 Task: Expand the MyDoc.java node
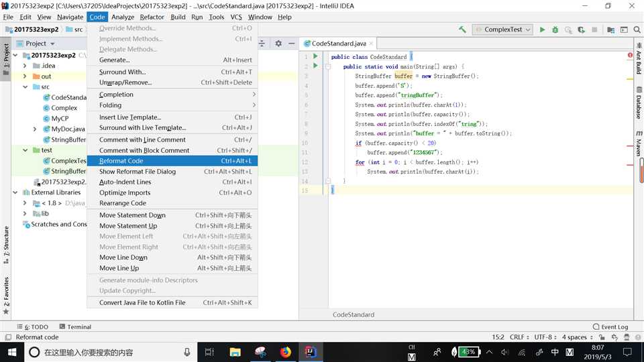[35, 129]
